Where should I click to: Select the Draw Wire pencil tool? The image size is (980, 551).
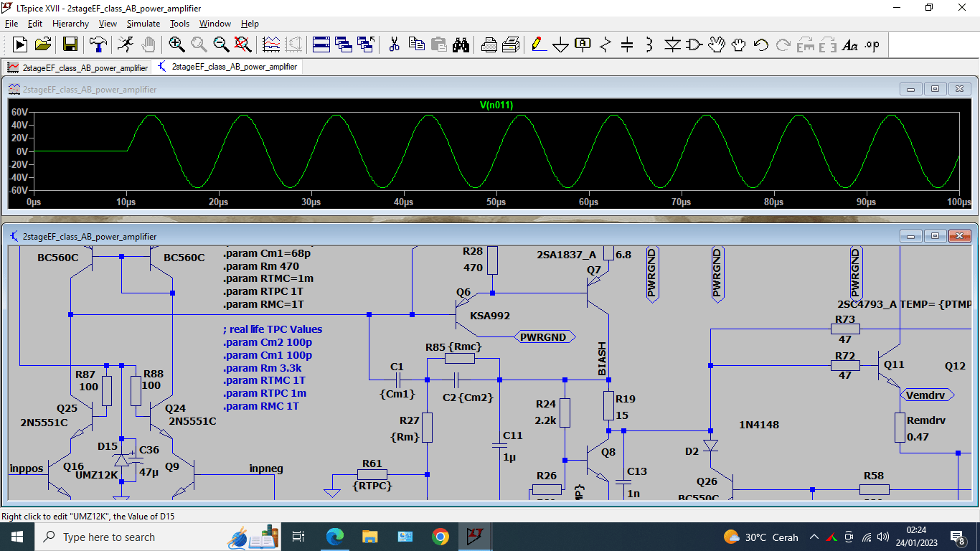538,44
